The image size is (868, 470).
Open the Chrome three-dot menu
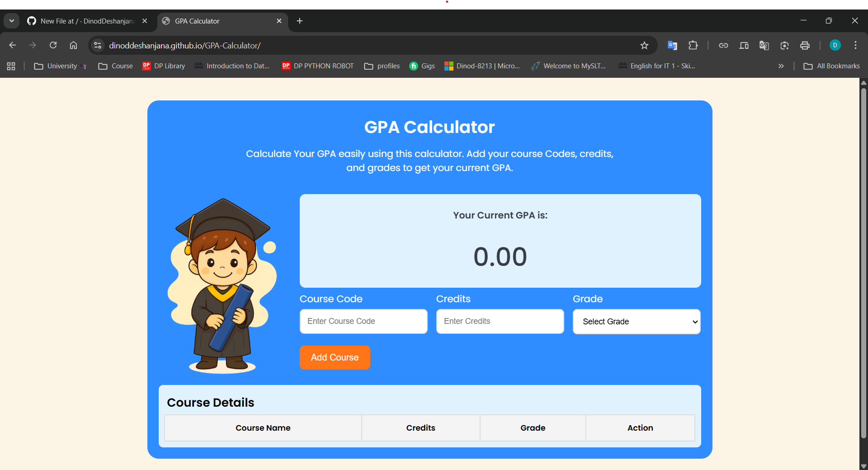click(x=855, y=45)
